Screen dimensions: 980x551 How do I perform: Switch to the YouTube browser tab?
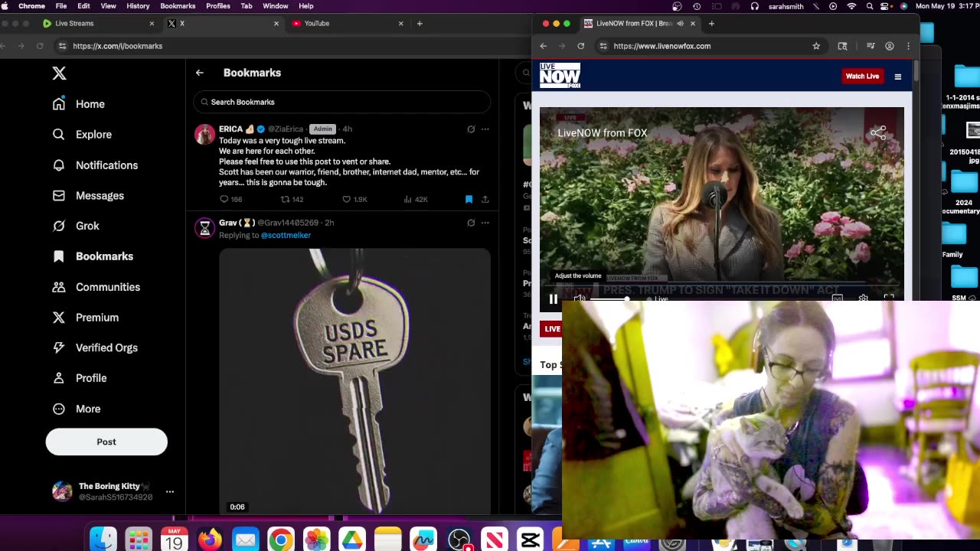tap(346, 24)
